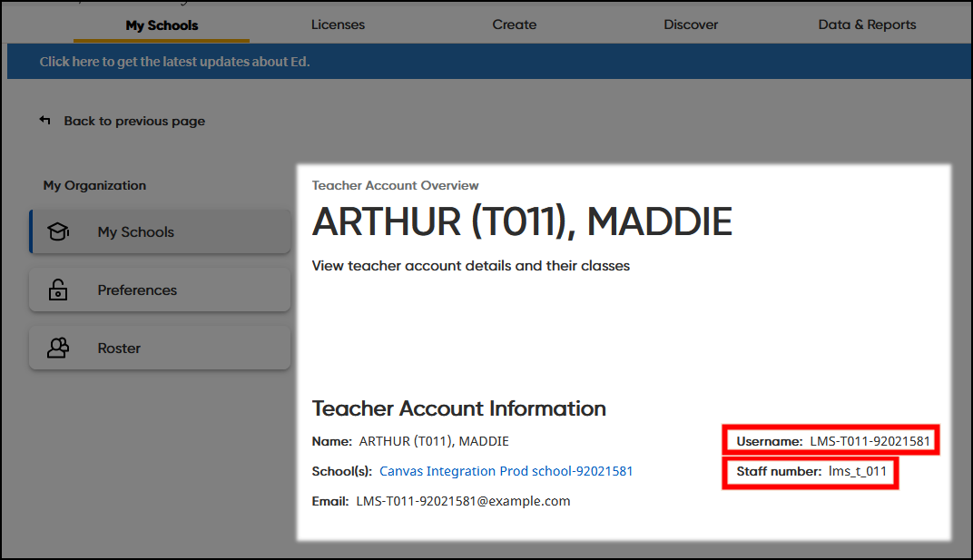This screenshot has height=560, width=973.
Task: Select the My Schools navigation tab
Action: tap(161, 26)
